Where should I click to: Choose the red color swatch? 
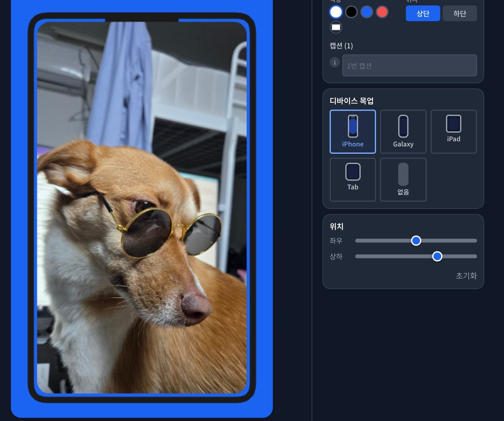pos(382,12)
